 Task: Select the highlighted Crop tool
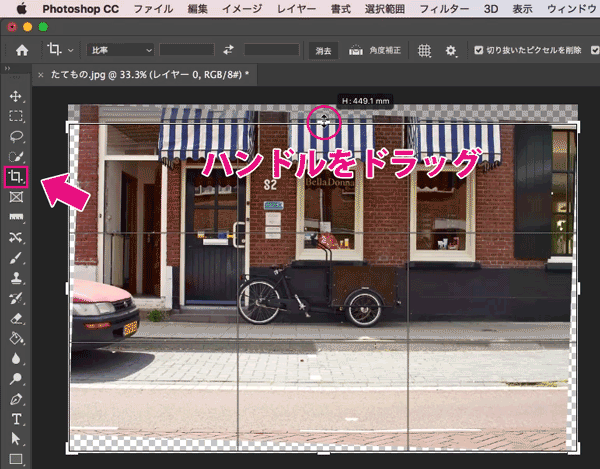pos(16,177)
